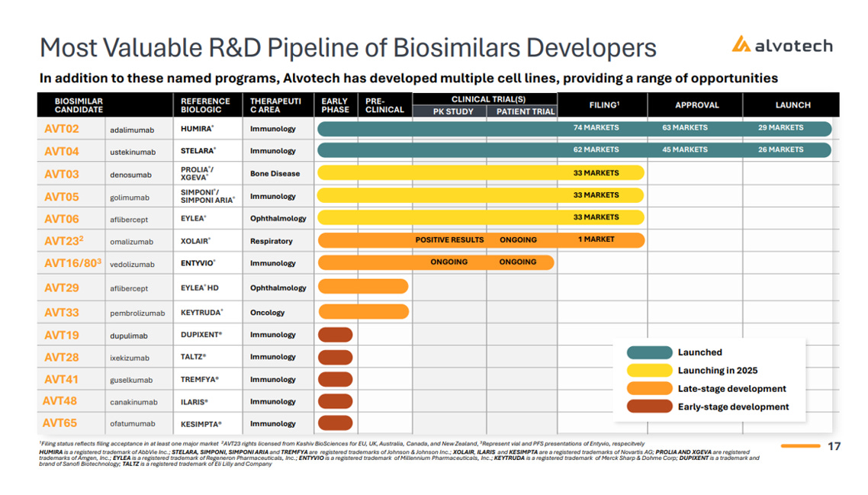Select the AVT19 candidate label
The height and width of the screenshot is (495, 868).
coord(62,335)
